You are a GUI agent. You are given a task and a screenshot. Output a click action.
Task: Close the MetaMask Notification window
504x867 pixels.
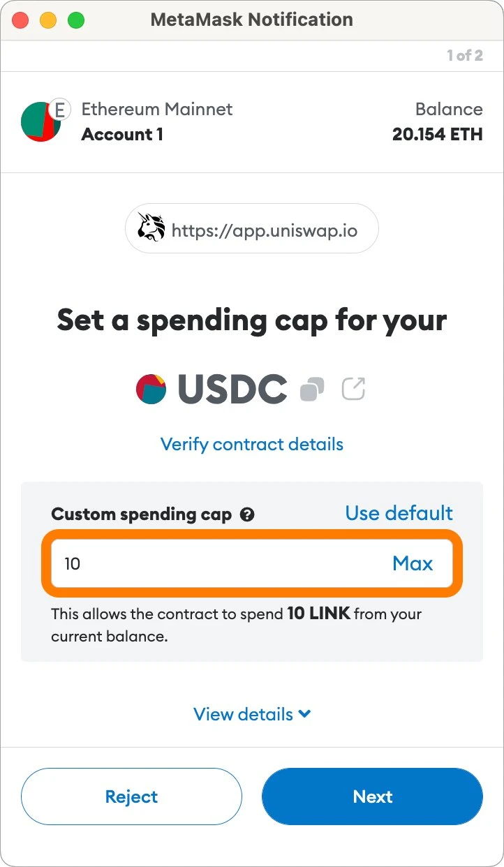click(x=20, y=20)
